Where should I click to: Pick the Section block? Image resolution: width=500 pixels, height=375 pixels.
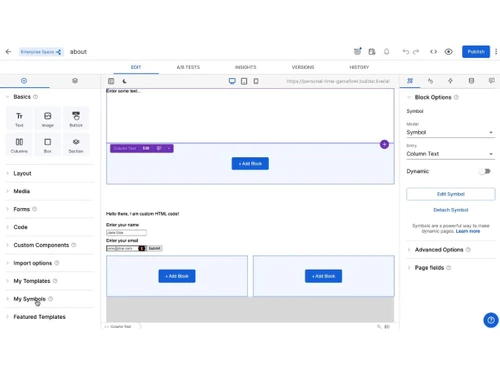pos(76,144)
